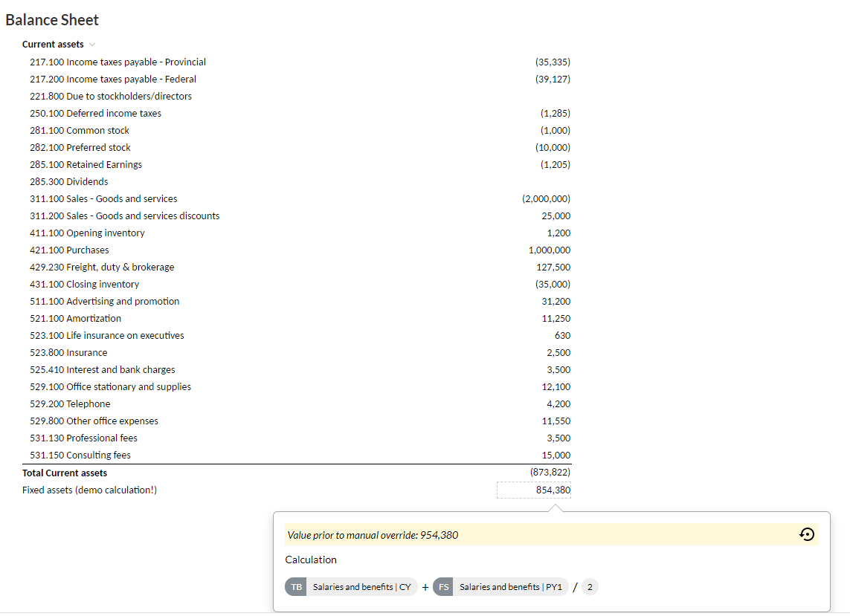Open the 217.100 Income taxes payable - Provincial account
Screen dimensions: 850x616
coord(118,62)
